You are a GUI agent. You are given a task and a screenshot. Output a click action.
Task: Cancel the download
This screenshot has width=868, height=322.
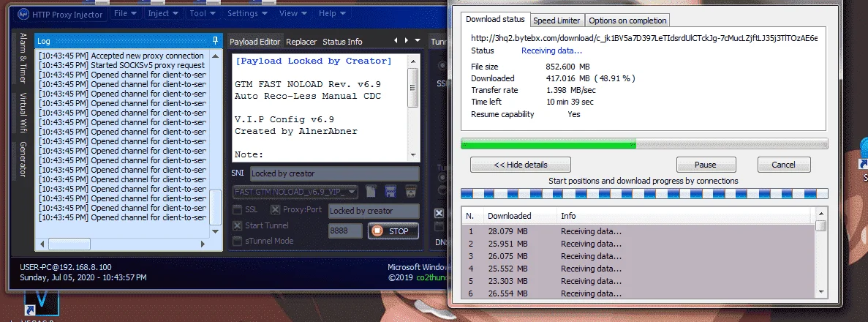tap(784, 165)
